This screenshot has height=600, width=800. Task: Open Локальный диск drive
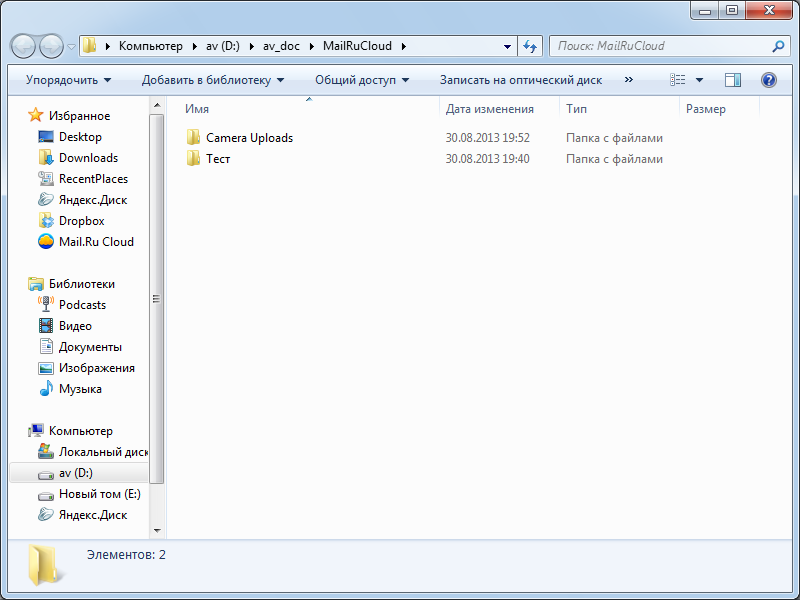coord(103,452)
